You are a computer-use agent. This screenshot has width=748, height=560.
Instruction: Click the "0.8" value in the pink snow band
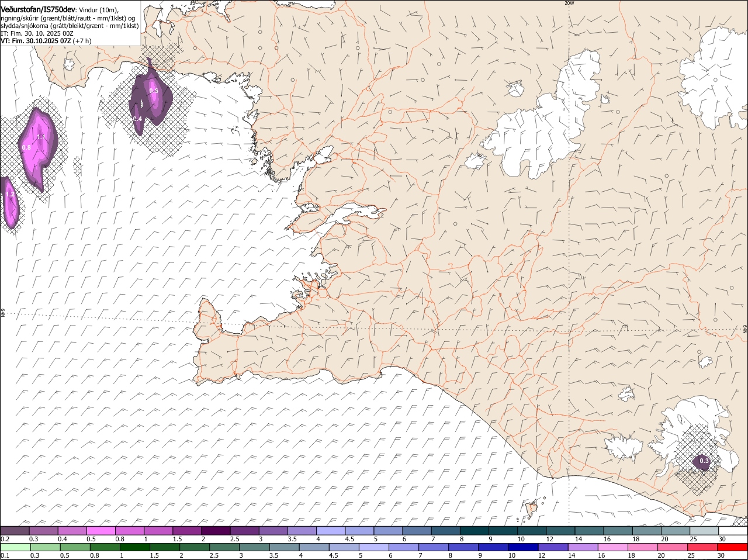(26, 148)
